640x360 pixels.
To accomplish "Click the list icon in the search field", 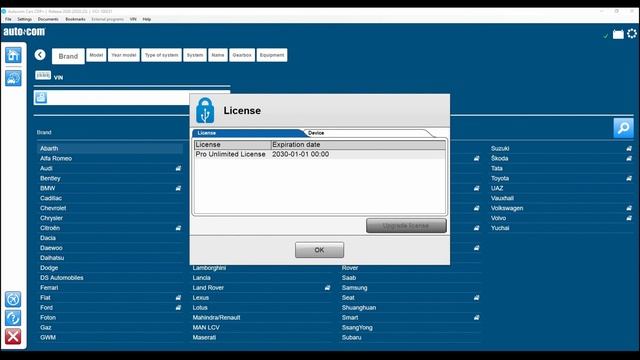I will tap(40, 98).
